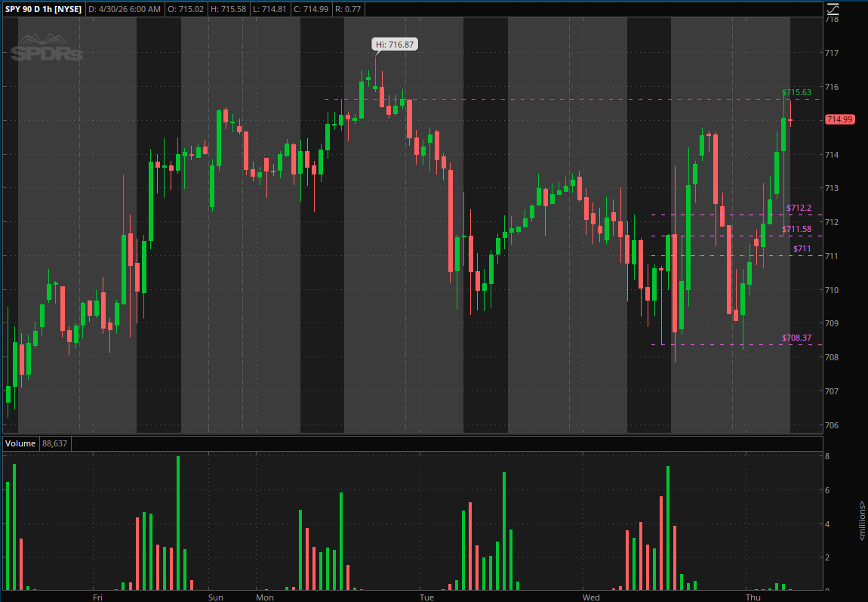Image resolution: width=868 pixels, height=602 pixels.
Task: Click 716 on the price axis
Action: (832, 87)
